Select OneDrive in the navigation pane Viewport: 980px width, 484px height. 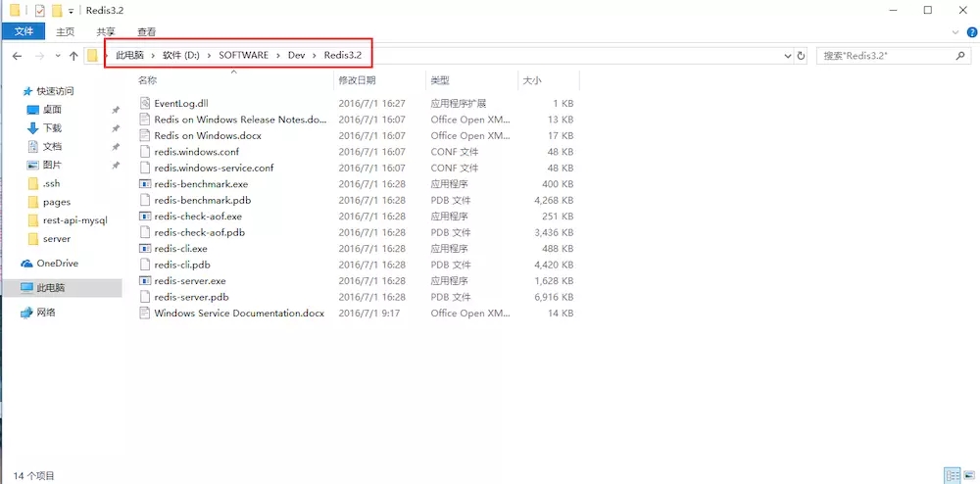tap(57, 264)
